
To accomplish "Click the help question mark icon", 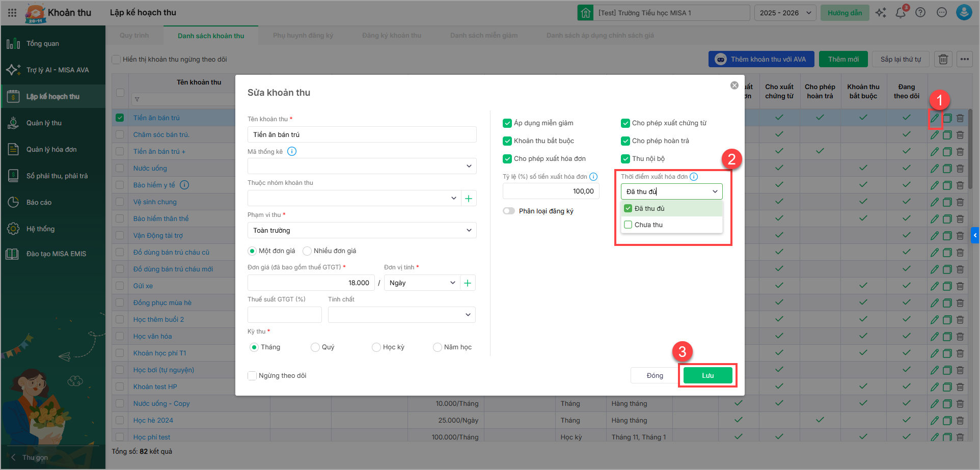I will coord(920,13).
